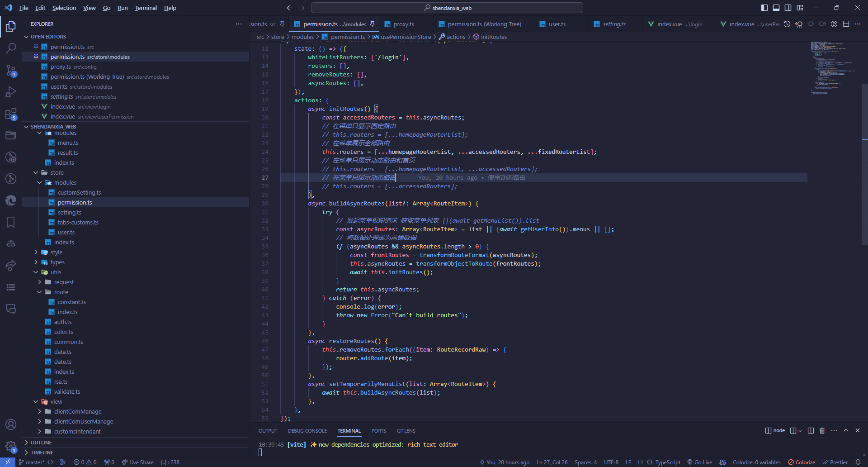Viewport: 868px width, 467px height.
Task: Open File History timeline icon in editor toolbar
Action: pos(787,24)
